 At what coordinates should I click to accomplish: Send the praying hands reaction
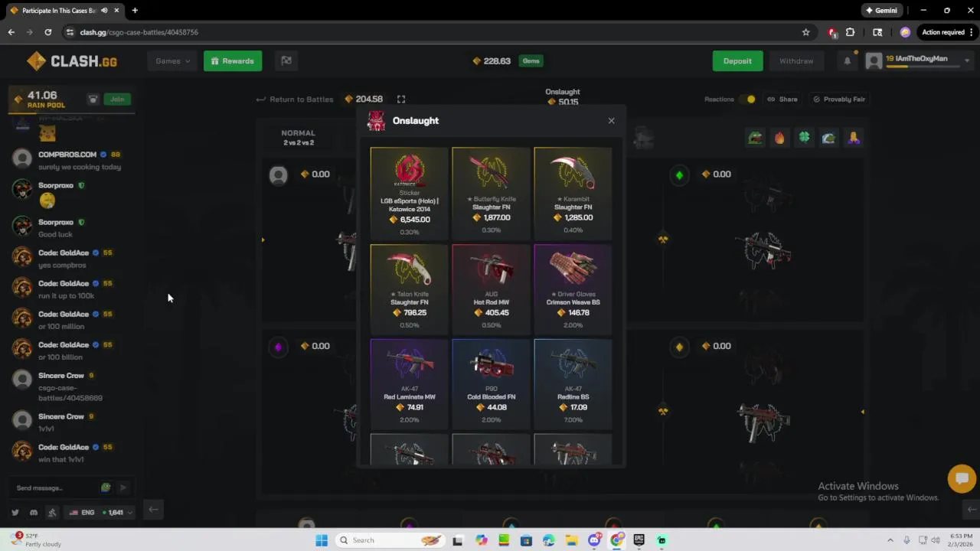coord(853,138)
